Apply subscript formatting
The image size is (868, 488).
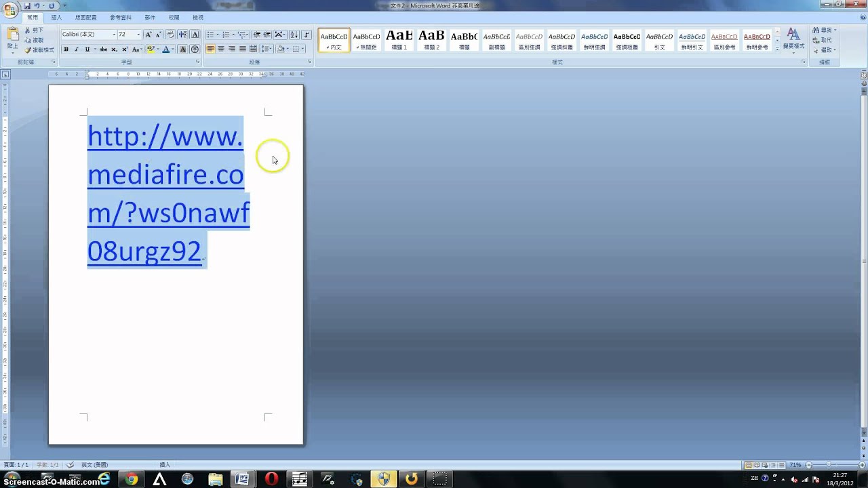point(114,49)
